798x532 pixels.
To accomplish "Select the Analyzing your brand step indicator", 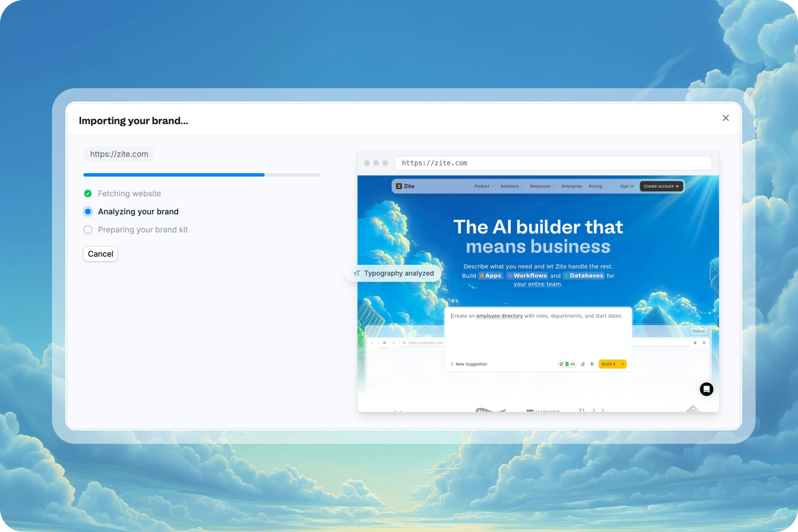I will [x=88, y=212].
